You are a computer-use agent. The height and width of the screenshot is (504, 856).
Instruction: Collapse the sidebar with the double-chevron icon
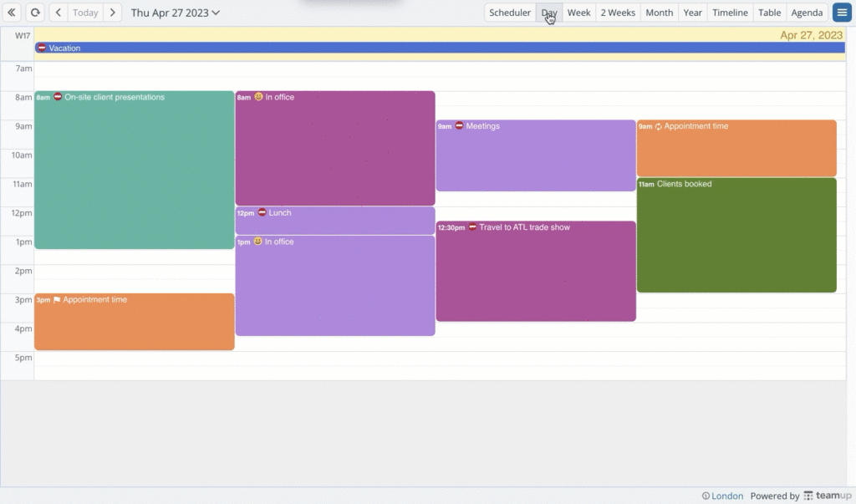pos(13,13)
